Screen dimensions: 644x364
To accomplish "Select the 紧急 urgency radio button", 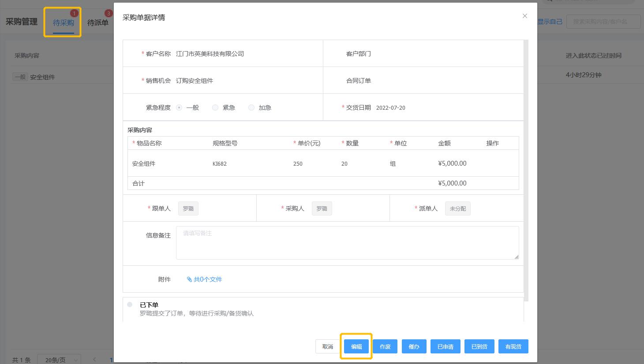I will pos(215,108).
